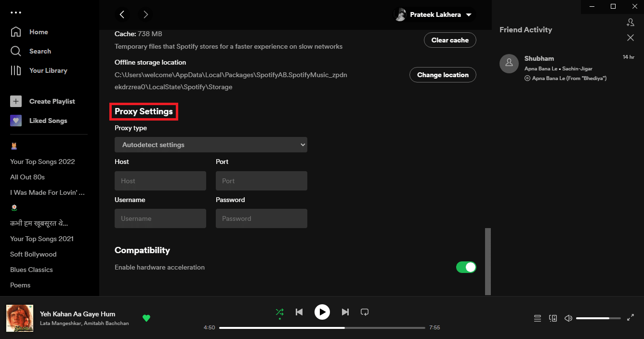The height and width of the screenshot is (339, 644).
Task: Focus the Host input field
Action: [160, 181]
